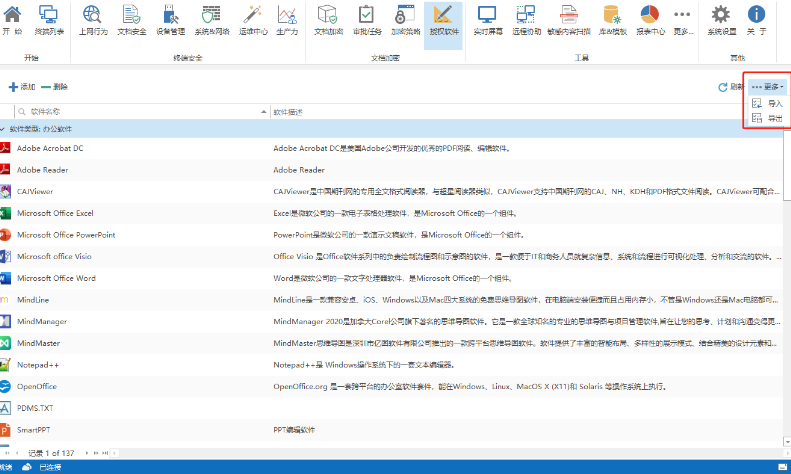Open the 报表中心 report center

(649, 19)
